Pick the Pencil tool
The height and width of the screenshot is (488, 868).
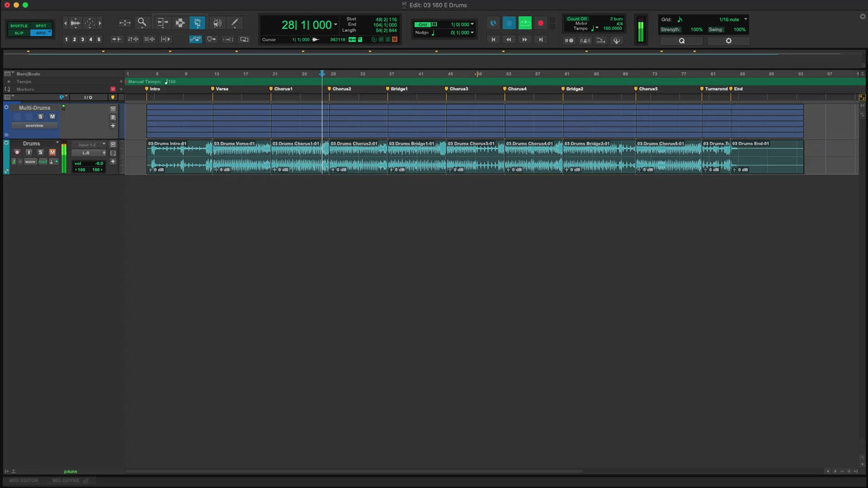pos(234,23)
